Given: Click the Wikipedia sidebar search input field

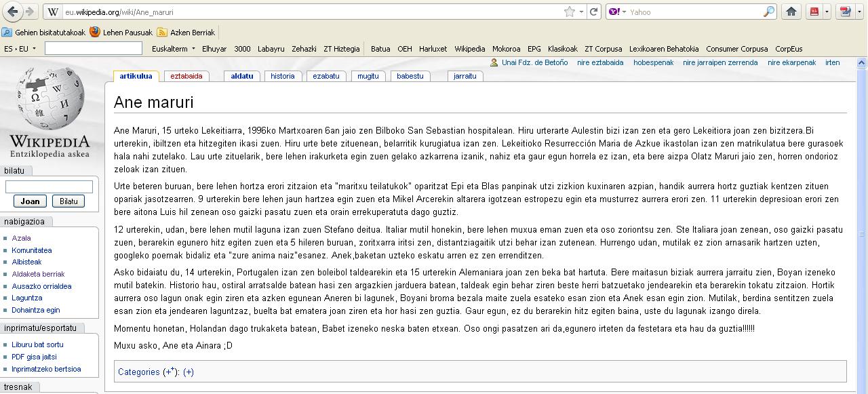Looking at the screenshot, I should 49,186.
